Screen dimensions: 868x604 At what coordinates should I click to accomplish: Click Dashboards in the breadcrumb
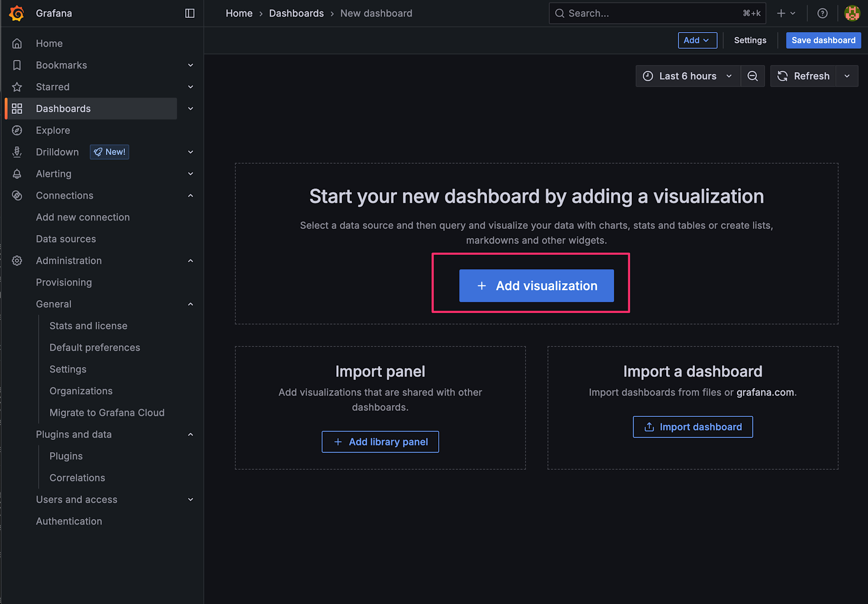[x=296, y=13]
